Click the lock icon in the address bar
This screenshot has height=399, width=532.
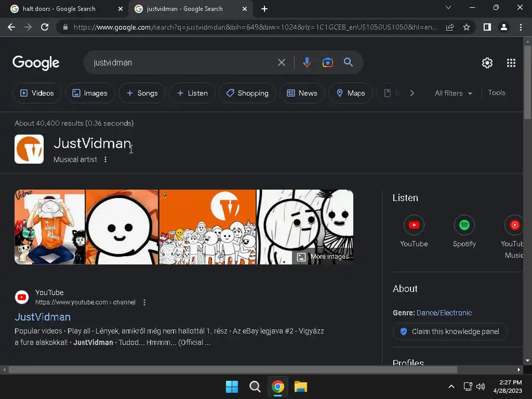[65, 27]
